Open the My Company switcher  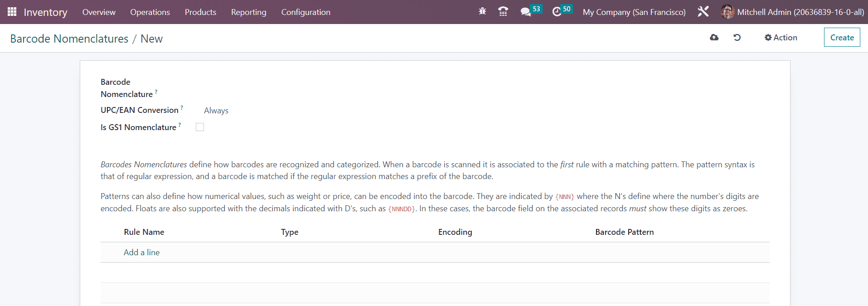point(634,12)
